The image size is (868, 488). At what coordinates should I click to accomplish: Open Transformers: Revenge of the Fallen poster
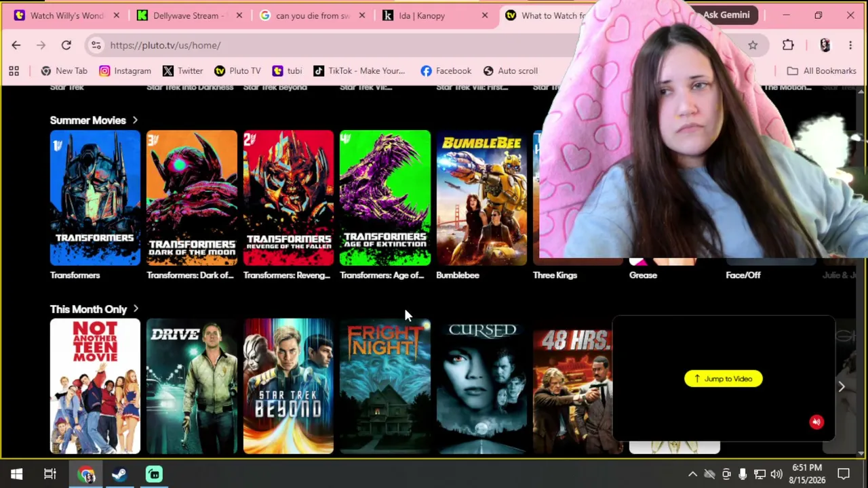[288, 198]
